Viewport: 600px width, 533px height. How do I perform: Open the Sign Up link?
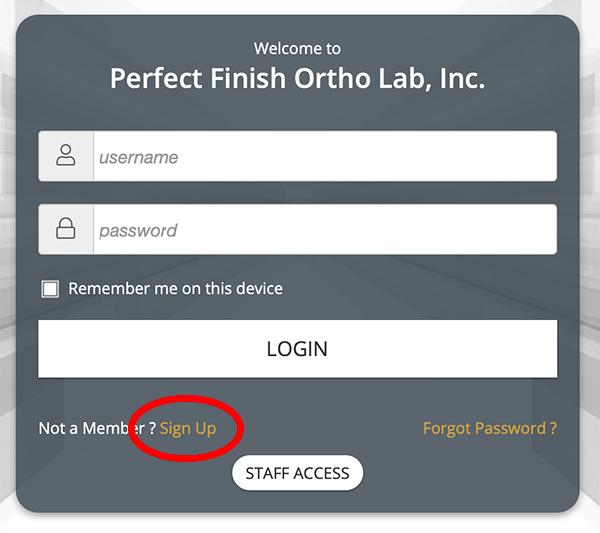188,428
